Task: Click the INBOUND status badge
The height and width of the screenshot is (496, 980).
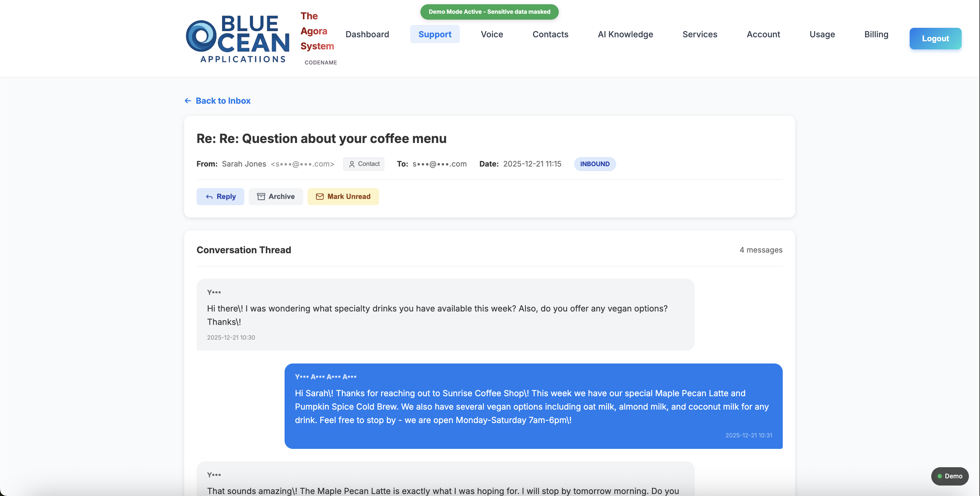Action: [x=595, y=164]
